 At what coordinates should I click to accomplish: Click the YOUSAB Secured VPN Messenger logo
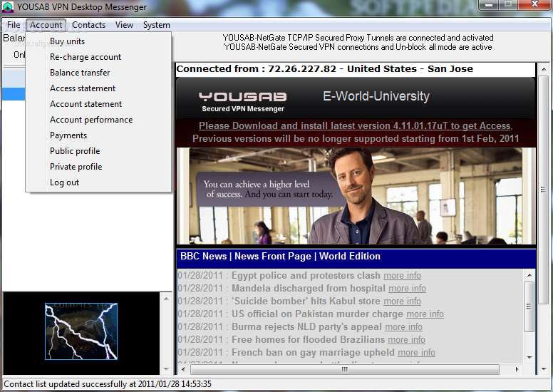click(242, 102)
